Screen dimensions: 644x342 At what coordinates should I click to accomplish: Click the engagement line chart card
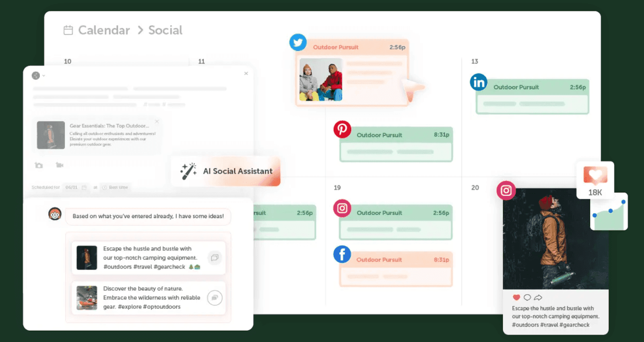(609, 212)
